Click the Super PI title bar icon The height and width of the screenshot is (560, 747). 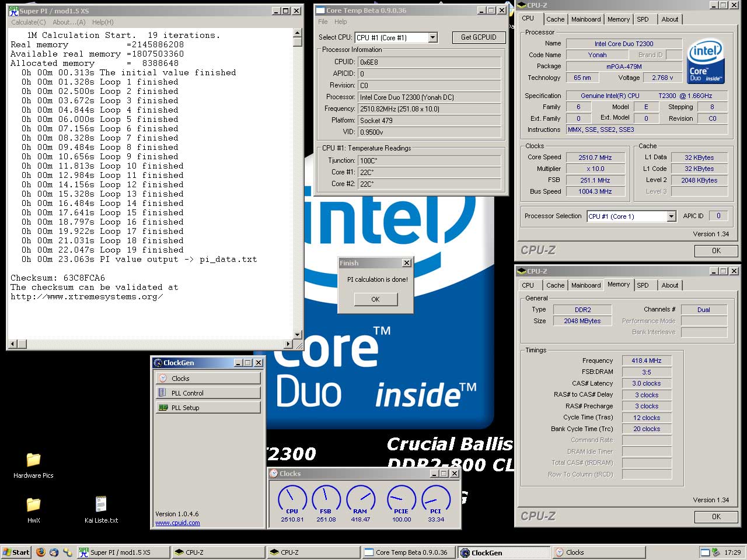tap(13, 11)
